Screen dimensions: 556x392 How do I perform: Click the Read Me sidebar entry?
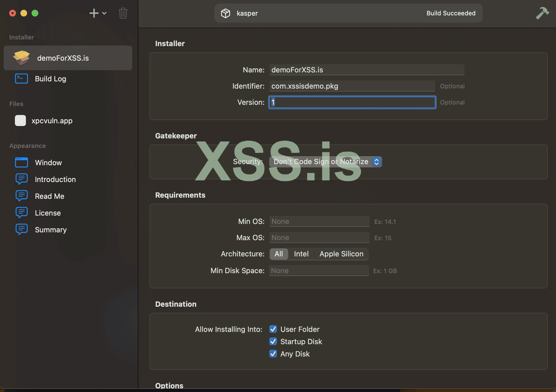click(x=49, y=196)
